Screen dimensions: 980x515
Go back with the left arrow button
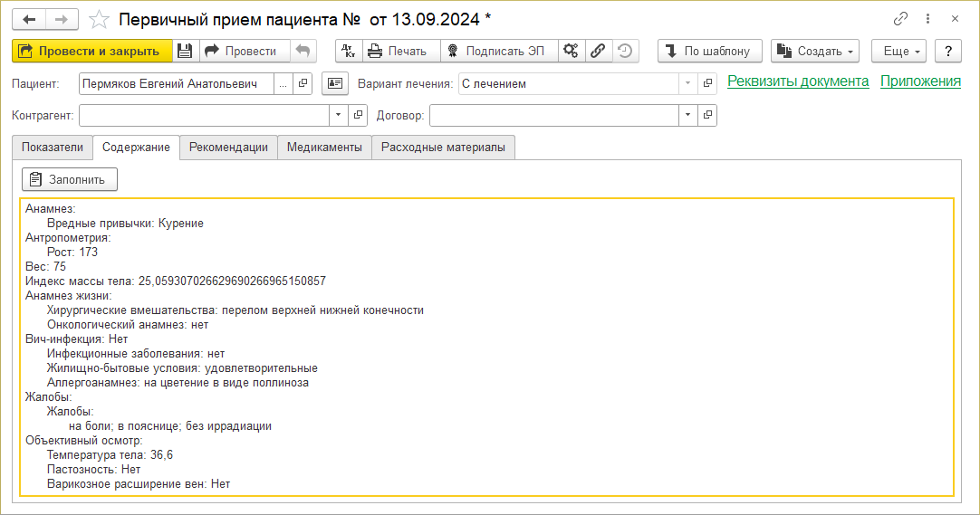29,19
